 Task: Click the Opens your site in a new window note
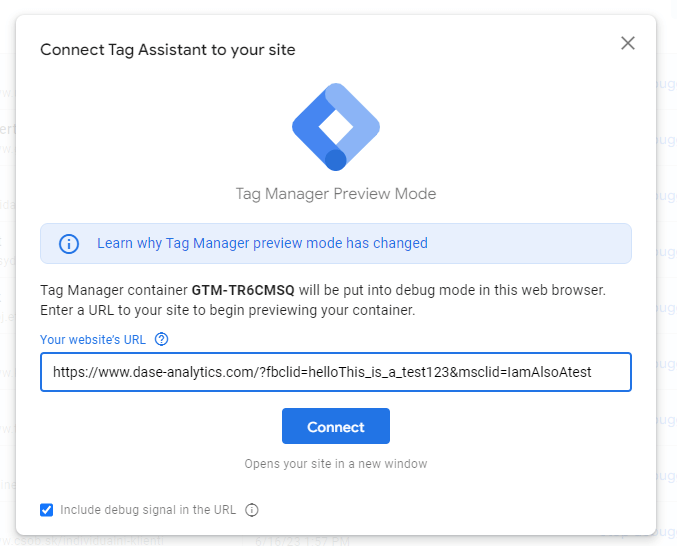click(336, 464)
